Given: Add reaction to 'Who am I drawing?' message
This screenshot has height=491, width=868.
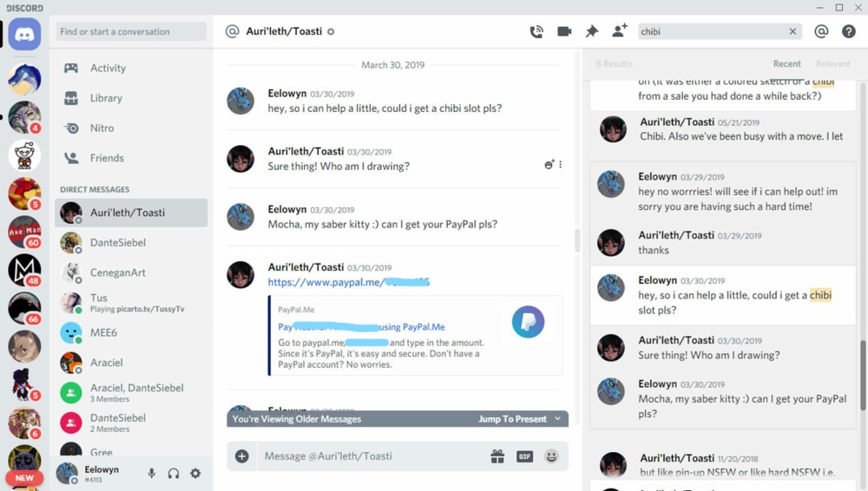Looking at the screenshot, I should point(549,165).
